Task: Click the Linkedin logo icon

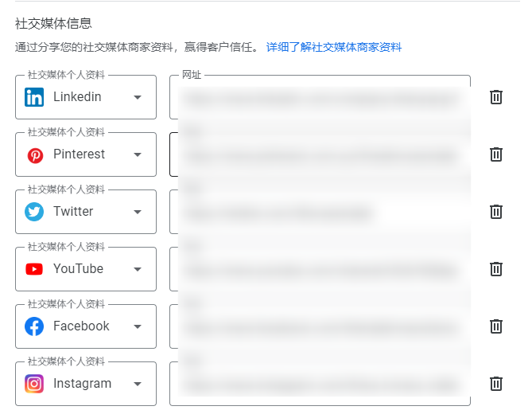Action: pos(34,97)
